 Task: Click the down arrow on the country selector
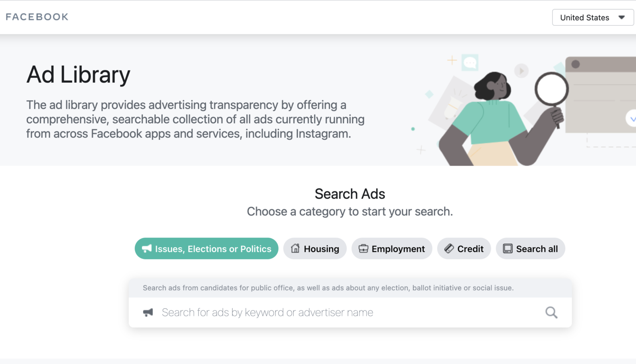pyautogui.click(x=621, y=17)
